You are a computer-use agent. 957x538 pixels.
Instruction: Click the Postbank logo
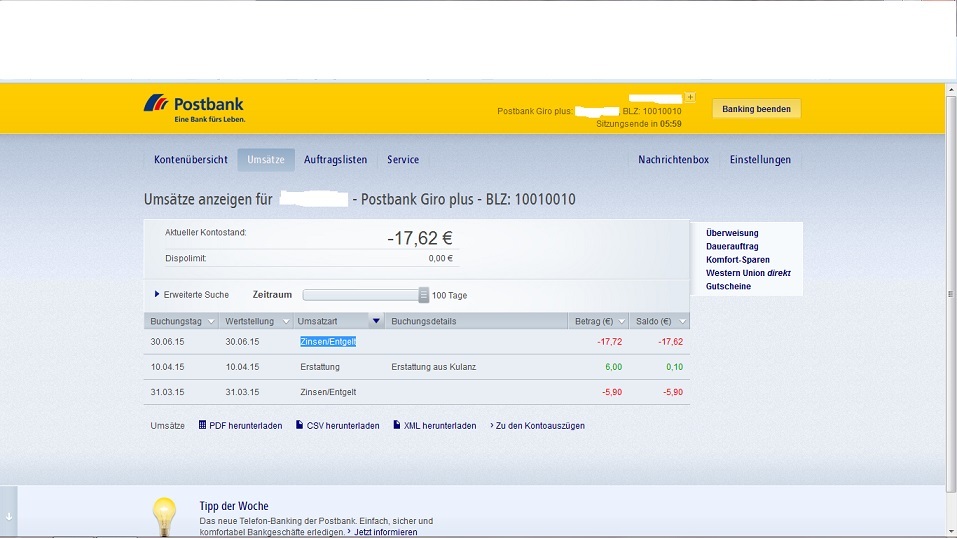click(194, 108)
